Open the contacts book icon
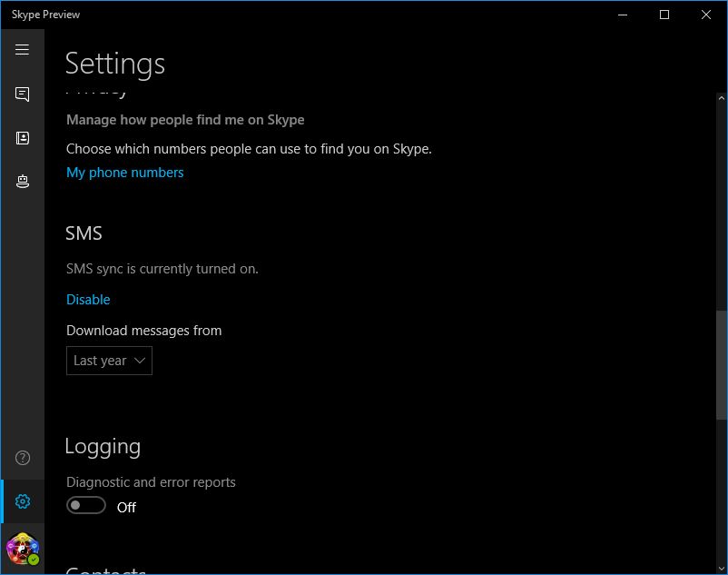Viewport: 728px width, 575px height. click(23, 138)
